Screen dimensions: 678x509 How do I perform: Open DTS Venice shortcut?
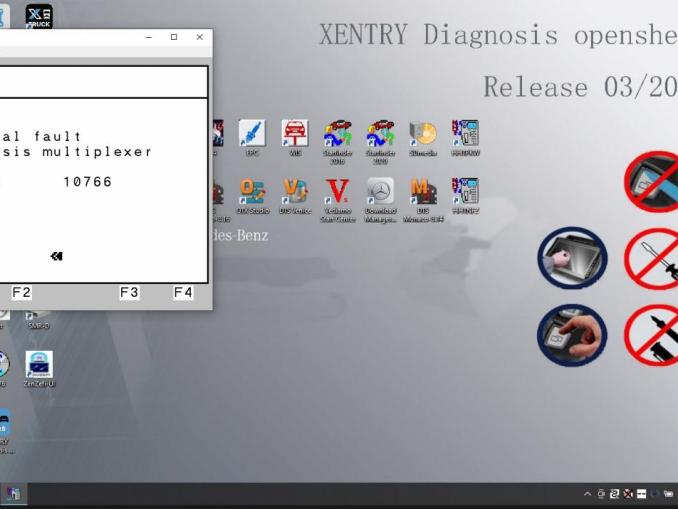click(295, 196)
